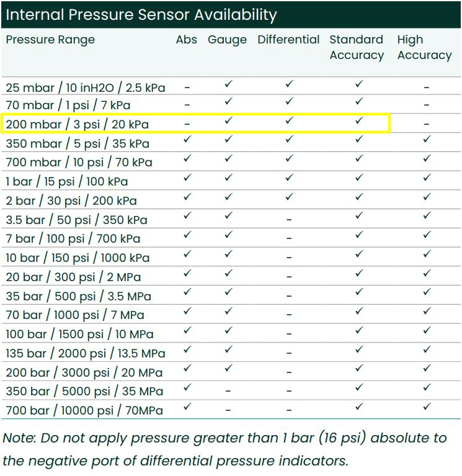Click High Accuracy checkmark in 700 mbar row
This screenshot has height=476, width=462.
pos(426,159)
